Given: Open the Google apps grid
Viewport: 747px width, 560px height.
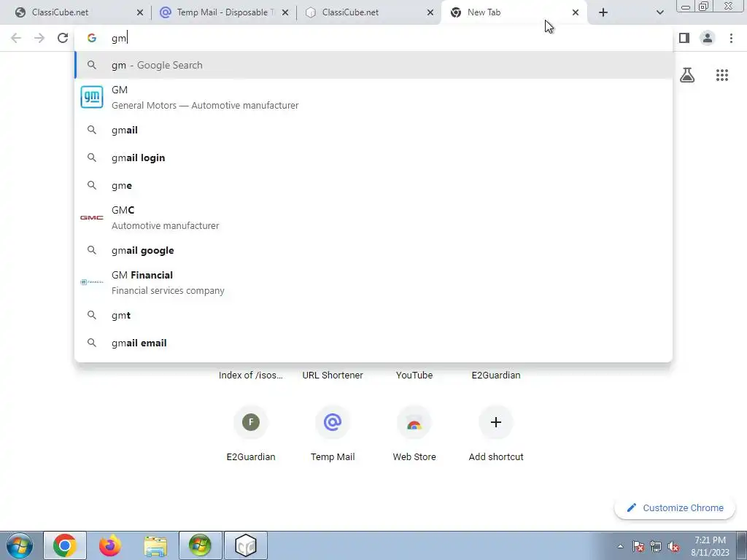Looking at the screenshot, I should point(722,75).
